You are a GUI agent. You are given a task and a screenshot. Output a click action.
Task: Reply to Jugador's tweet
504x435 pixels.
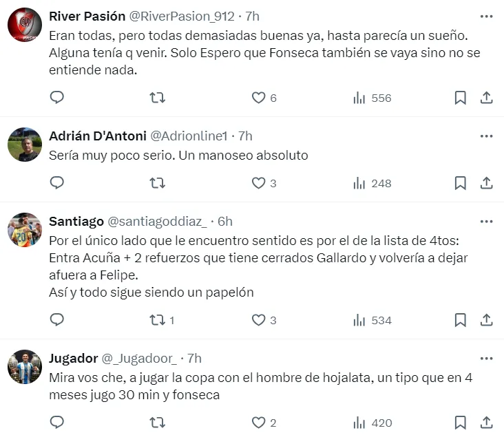pos(57,423)
